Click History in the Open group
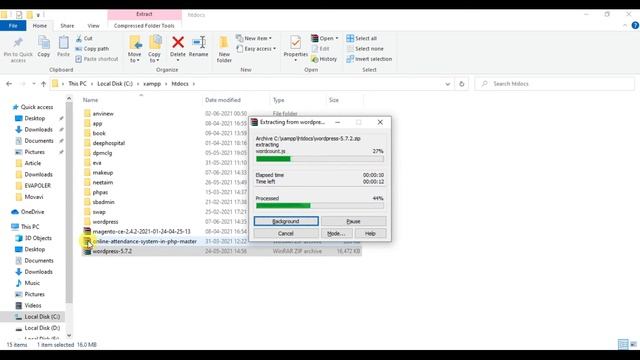The height and width of the screenshot is (360, 640). [x=324, y=59]
